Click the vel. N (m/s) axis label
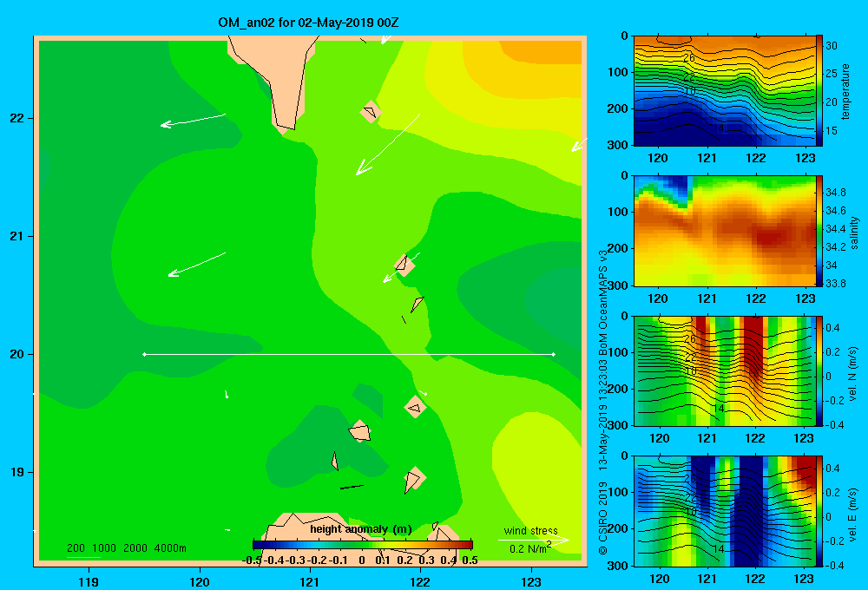 click(x=852, y=374)
